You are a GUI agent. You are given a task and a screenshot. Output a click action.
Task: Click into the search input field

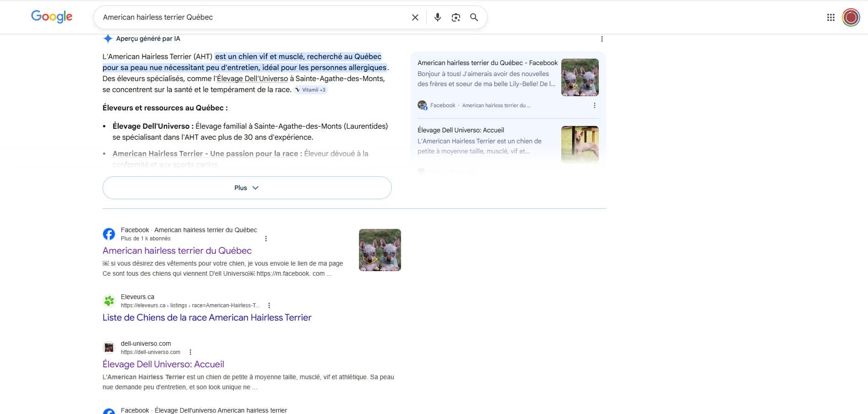click(252, 17)
